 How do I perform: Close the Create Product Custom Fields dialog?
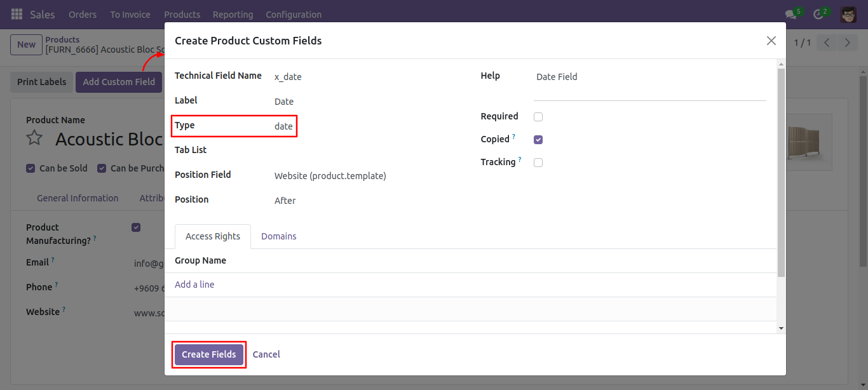click(771, 41)
